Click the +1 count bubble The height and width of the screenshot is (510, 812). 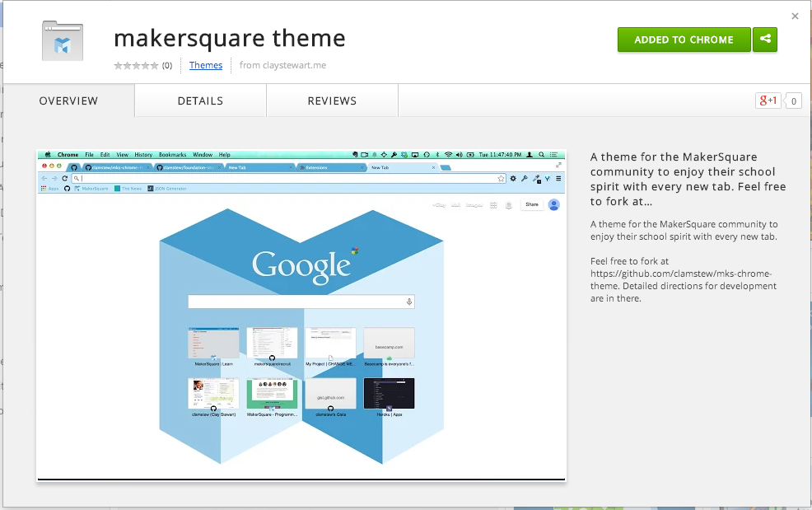[x=793, y=101]
